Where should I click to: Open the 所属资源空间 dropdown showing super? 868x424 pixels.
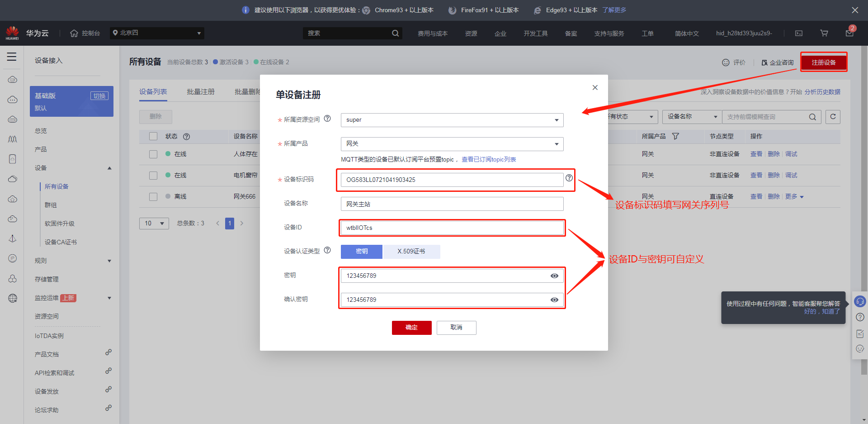[452, 120]
